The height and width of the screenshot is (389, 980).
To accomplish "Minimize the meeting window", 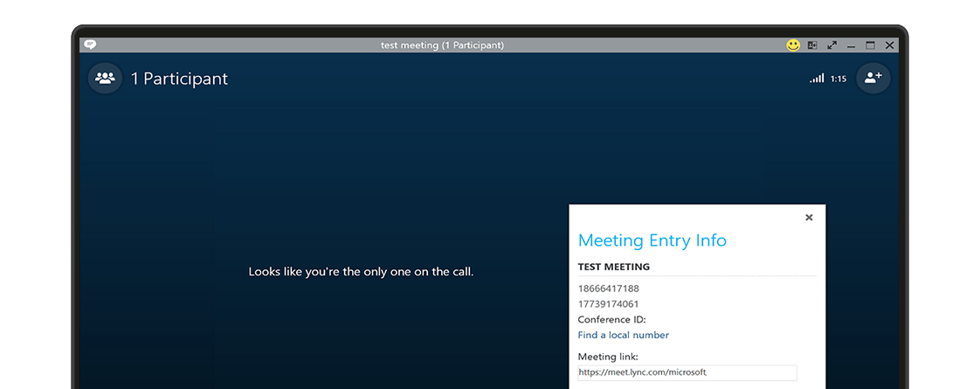I will [851, 45].
